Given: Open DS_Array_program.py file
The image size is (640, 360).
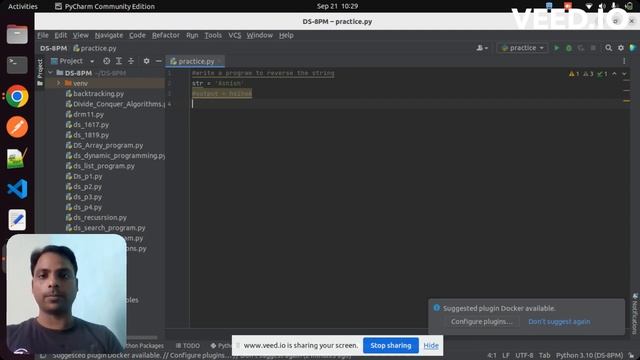Looking at the screenshot, I should tap(104, 145).
